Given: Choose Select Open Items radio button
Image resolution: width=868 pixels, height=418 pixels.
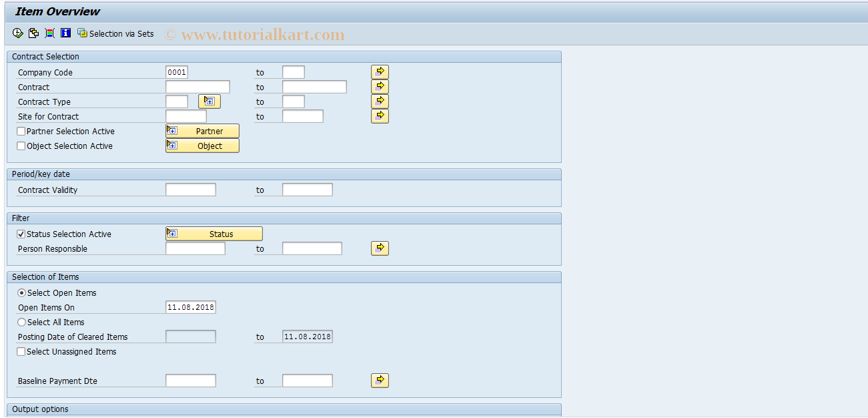Looking at the screenshot, I should 21,293.
